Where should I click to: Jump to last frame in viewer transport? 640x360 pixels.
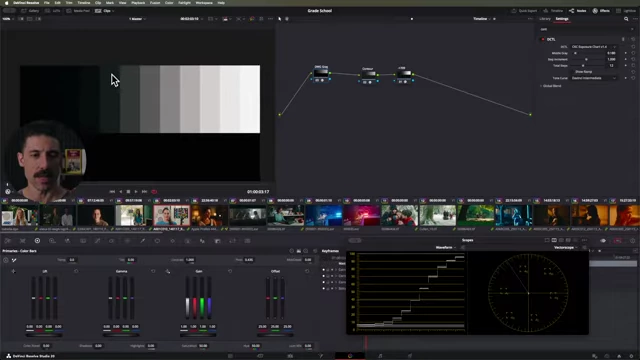[x=144, y=191]
